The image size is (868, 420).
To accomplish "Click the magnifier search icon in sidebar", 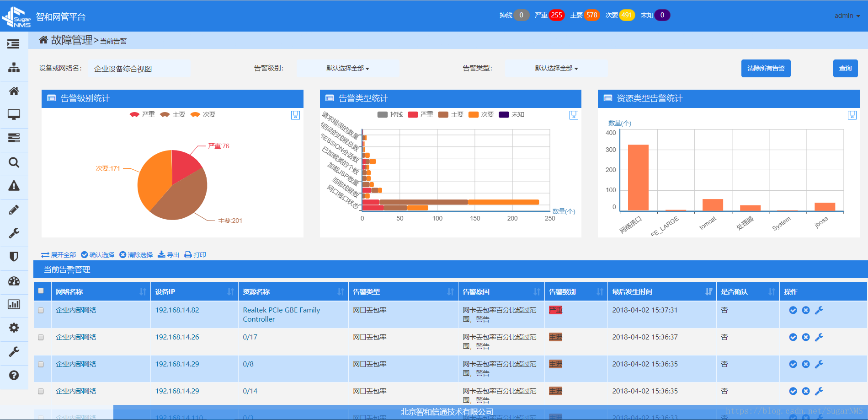I will (14, 162).
